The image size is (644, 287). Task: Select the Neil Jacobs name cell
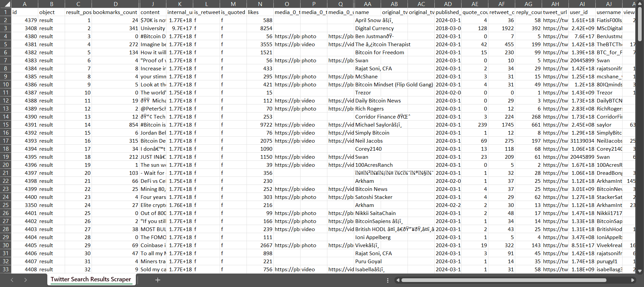(x=368, y=141)
